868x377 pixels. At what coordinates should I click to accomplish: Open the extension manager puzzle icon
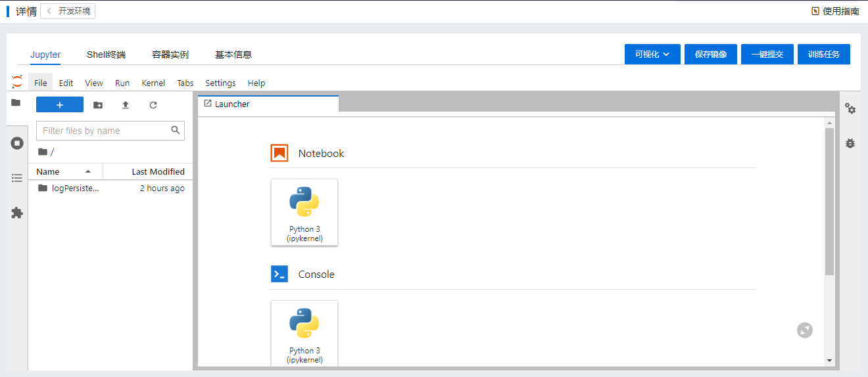pyautogui.click(x=17, y=213)
